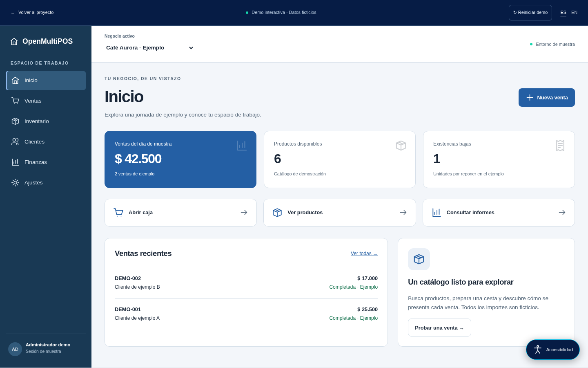This screenshot has height=368, width=588.
Task: Click the OpenMultiPOS home logo icon
Action: [14, 41]
